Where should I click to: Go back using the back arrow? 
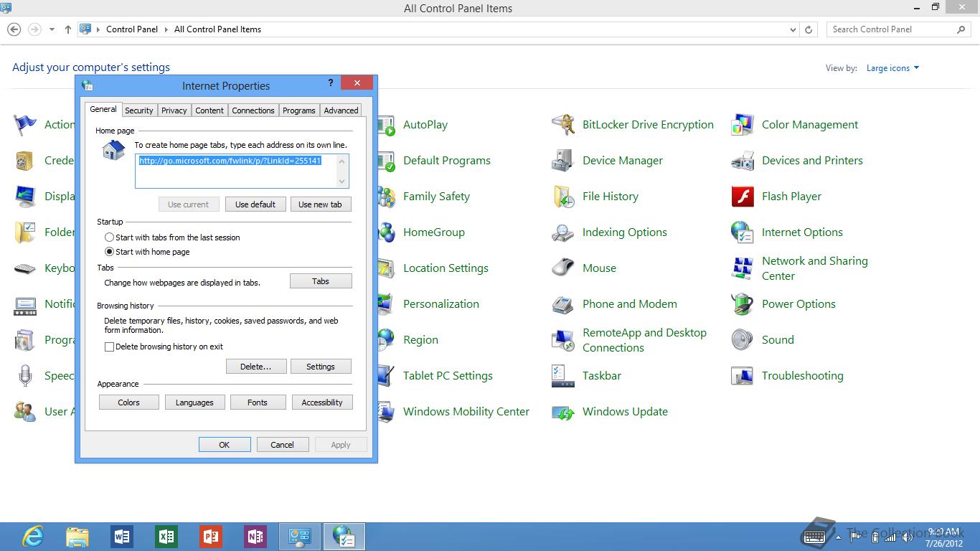point(14,29)
